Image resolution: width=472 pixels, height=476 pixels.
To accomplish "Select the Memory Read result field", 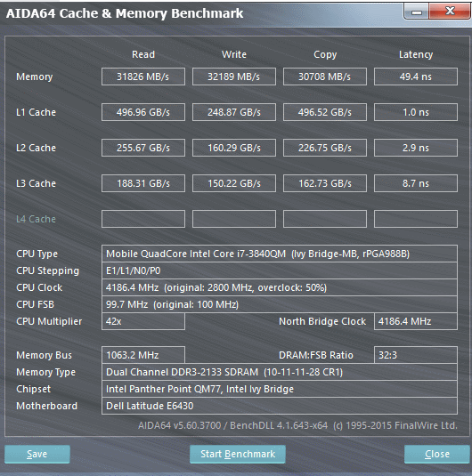I will pyautogui.click(x=143, y=77).
